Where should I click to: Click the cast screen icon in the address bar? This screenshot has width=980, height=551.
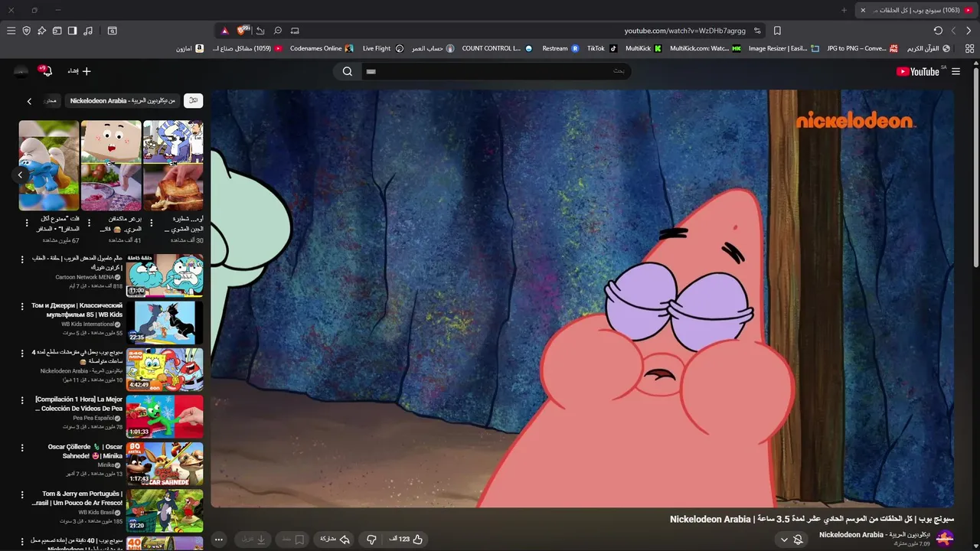click(295, 31)
